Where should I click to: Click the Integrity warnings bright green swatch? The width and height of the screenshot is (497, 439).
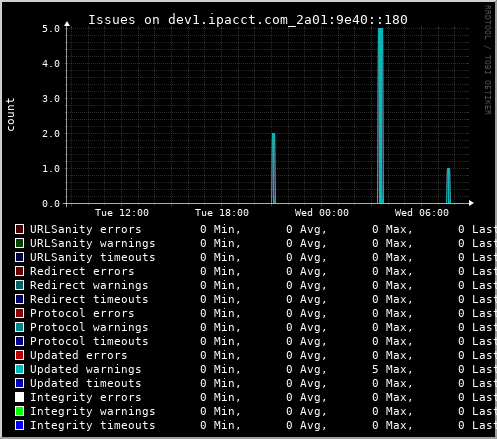click(x=19, y=411)
